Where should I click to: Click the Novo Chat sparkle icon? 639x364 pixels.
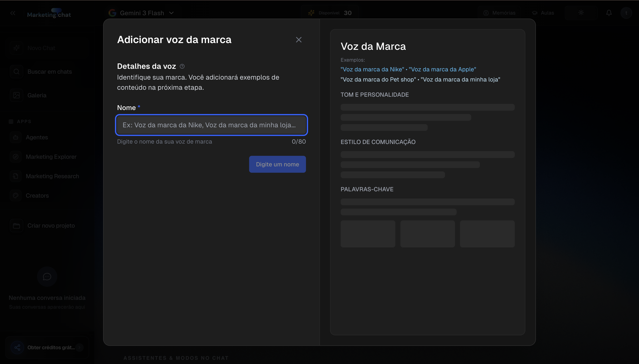pyautogui.click(x=16, y=48)
